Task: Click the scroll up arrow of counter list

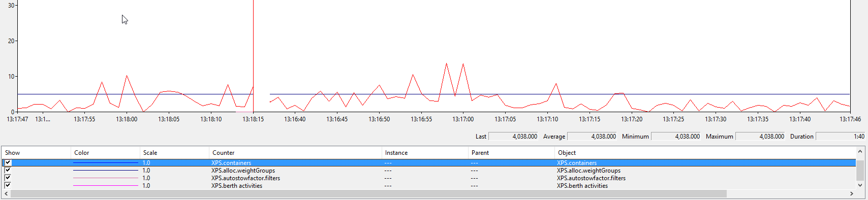Action: coord(860,152)
